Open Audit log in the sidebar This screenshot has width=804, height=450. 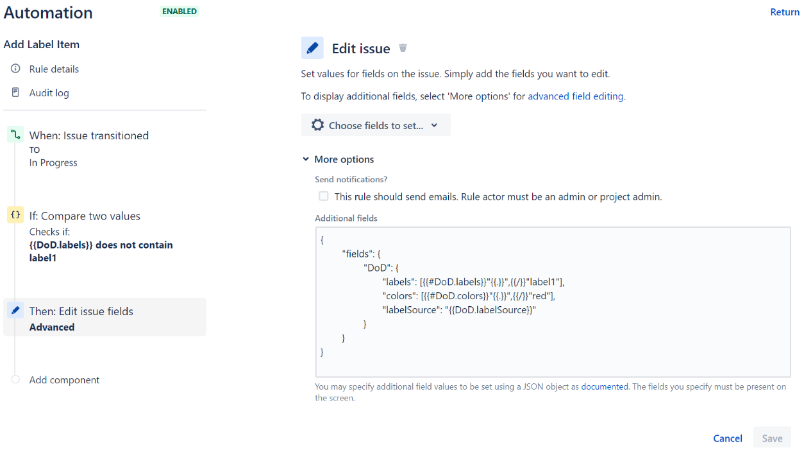[x=49, y=93]
